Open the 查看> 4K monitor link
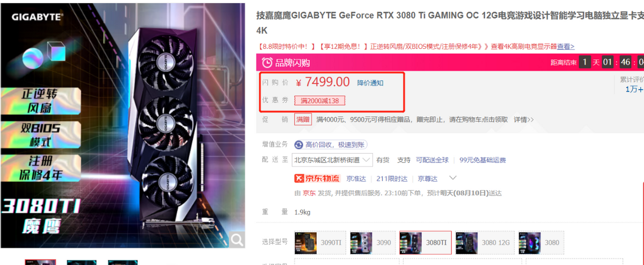 click(566, 47)
